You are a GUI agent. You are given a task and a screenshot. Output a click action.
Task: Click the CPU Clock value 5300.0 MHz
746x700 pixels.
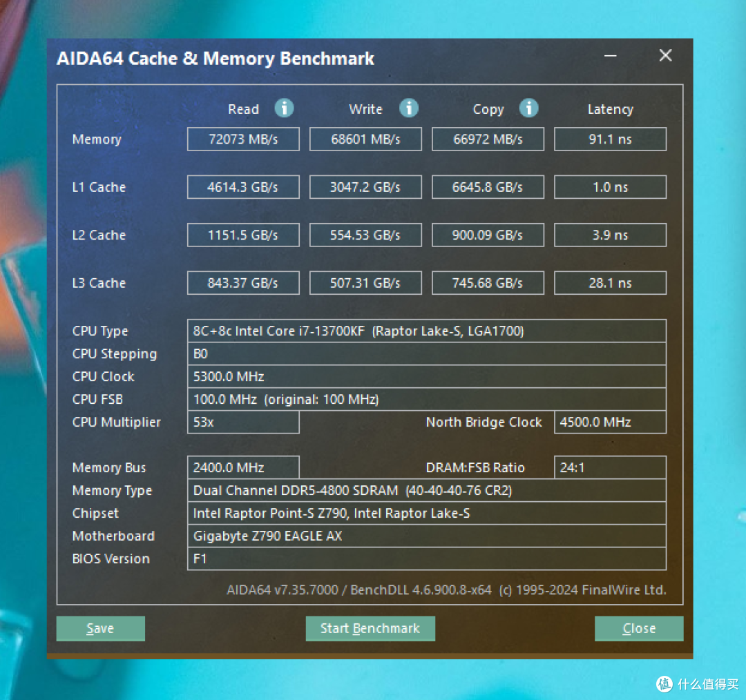(x=427, y=377)
